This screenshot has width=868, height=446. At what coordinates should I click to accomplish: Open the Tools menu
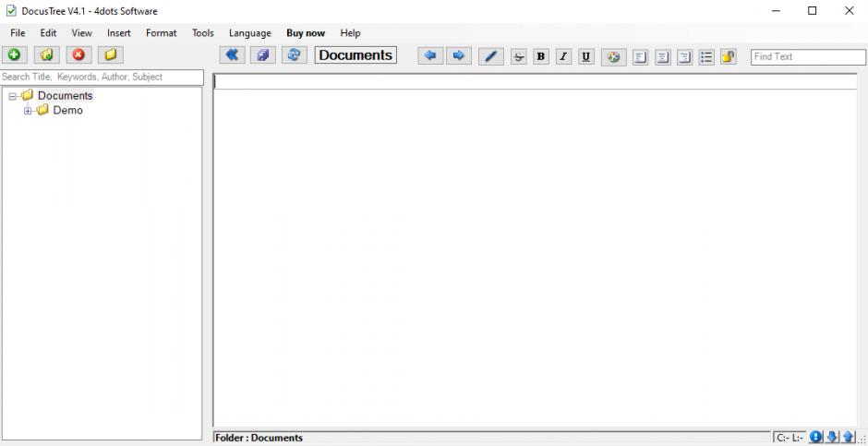click(x=202, y=33)
